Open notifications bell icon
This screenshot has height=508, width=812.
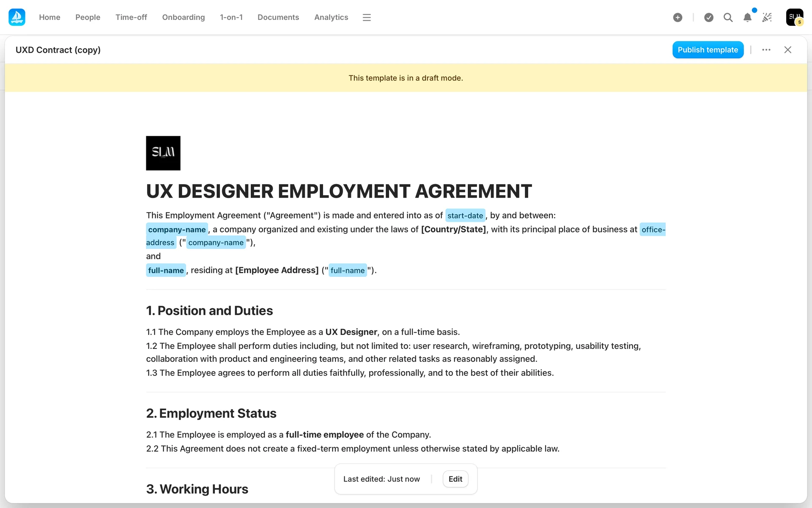pos(747,17)
